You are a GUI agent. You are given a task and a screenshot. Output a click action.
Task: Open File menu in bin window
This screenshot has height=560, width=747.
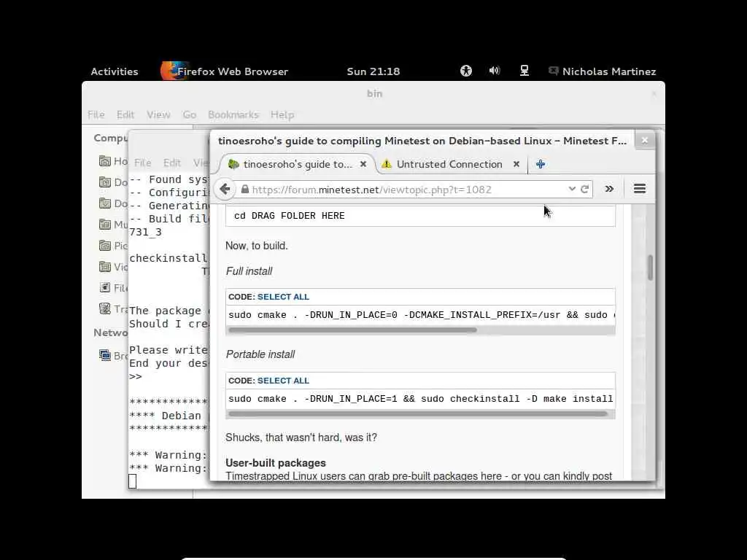coord(96,114)
